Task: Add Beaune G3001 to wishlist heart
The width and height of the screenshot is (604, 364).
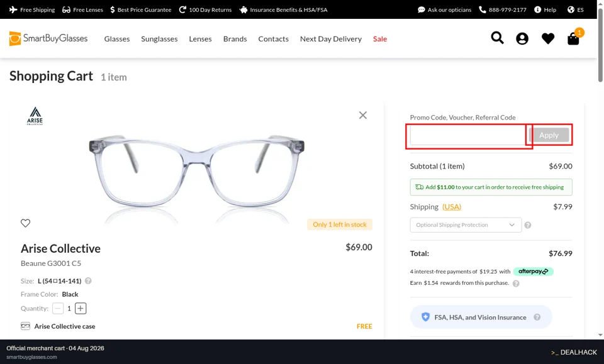Action: pos(25,223)
